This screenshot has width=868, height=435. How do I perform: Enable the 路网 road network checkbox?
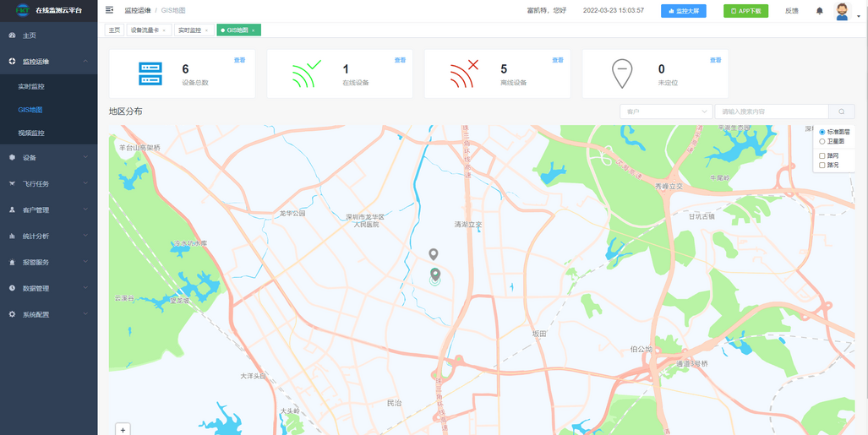pyautogui.click(x=822, y=155)
